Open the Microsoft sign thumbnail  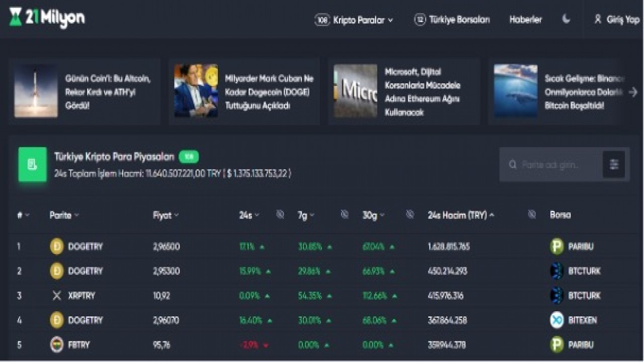(x=355, y=91)
